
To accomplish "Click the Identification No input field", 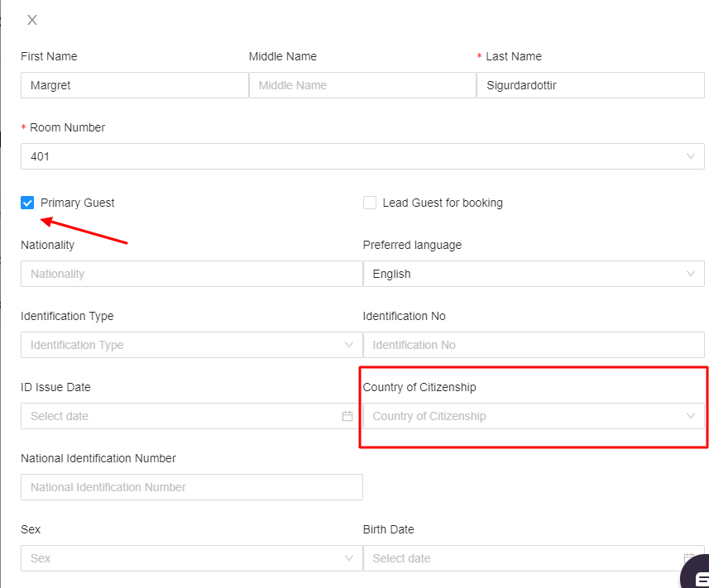I will (x=534, y=345).
